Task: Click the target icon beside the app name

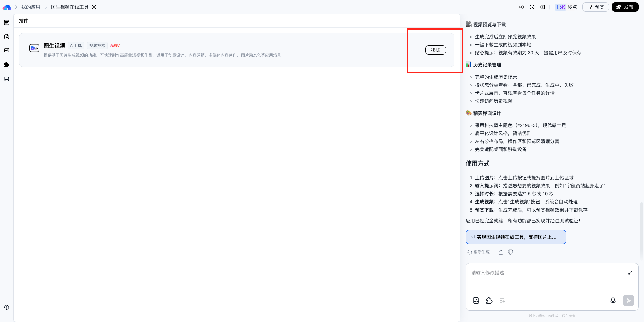Action: [94, 7]
